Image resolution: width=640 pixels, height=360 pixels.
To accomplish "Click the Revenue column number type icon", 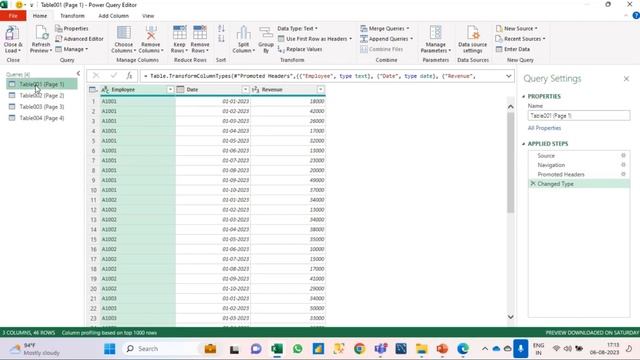I will point(256,89).
